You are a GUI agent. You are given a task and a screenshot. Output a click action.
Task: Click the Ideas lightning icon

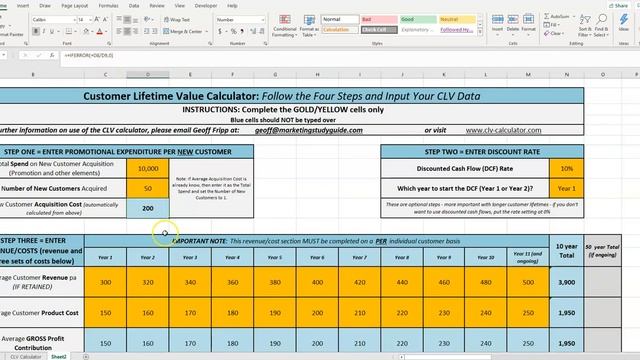624,20
